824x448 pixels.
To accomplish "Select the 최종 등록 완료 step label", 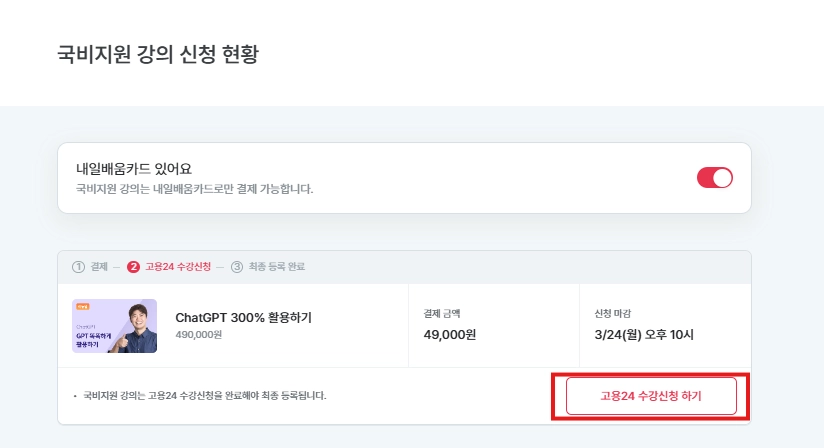I will 277,267.
